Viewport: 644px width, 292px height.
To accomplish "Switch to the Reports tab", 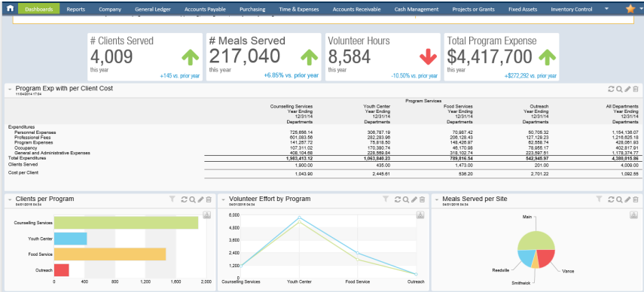I will (75, 9).
